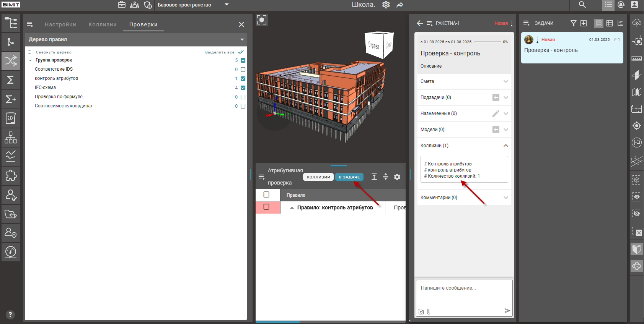Image resolution: width=644 pixels, height=324 pixels.
Task: Enable the Соответствие IDS checkbox
Action: coord(243,70)
